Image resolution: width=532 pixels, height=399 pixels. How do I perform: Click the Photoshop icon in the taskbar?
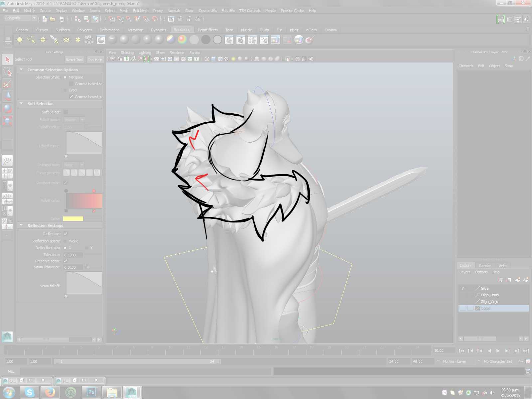[x=91, y=392]
